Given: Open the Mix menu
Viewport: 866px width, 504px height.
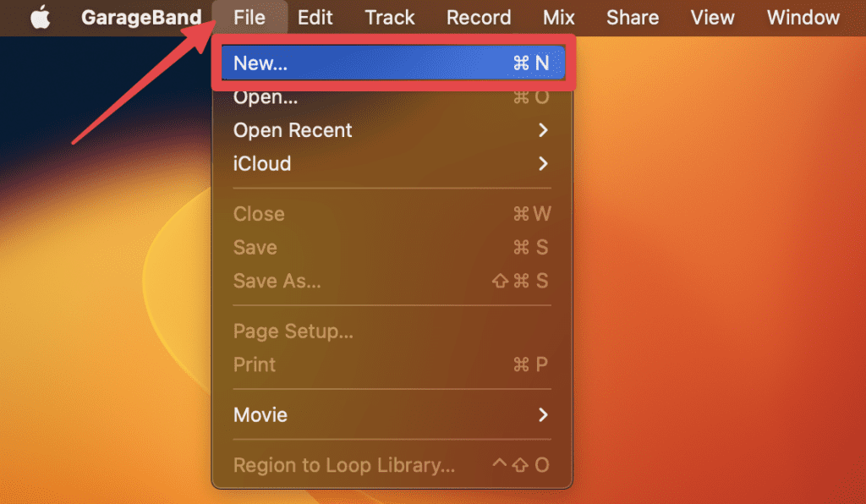Looking at the screenshot, I should pyautogui.click(x=559, y=17).
